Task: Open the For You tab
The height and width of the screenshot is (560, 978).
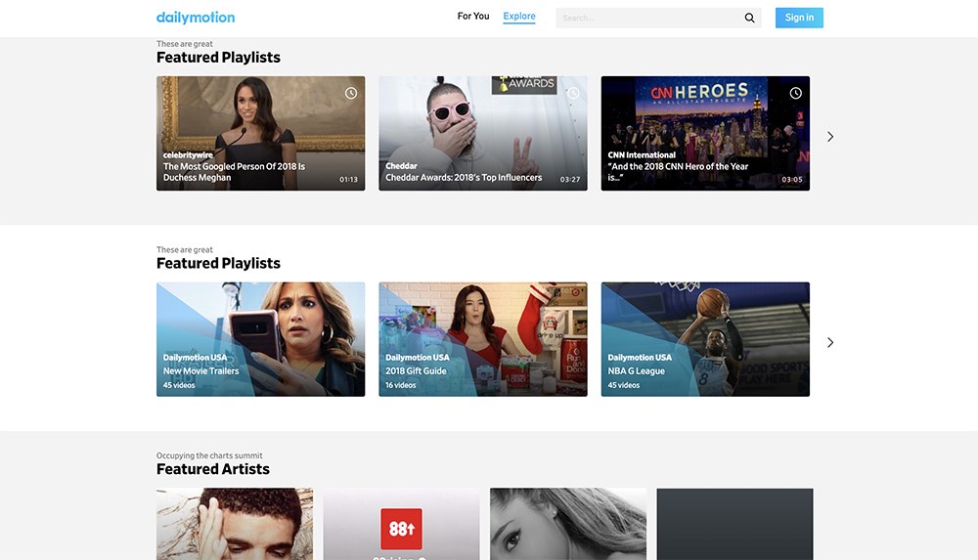Action: 472,17
